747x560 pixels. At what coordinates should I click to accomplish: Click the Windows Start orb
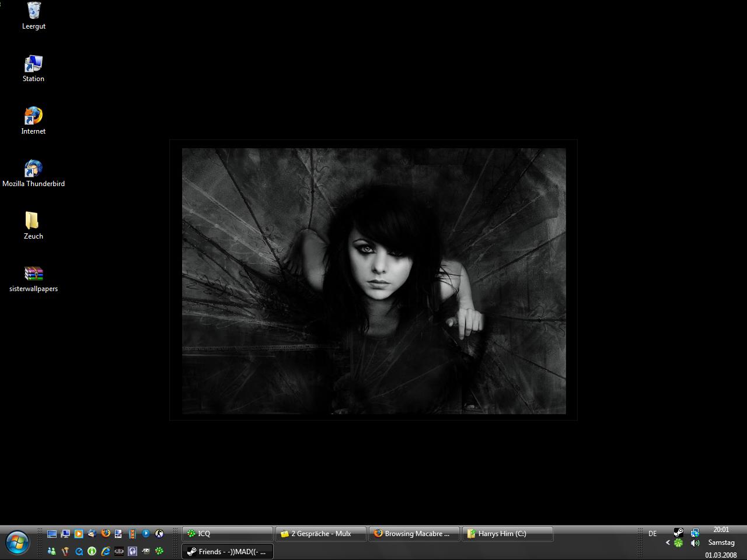[x=18, y=542]
